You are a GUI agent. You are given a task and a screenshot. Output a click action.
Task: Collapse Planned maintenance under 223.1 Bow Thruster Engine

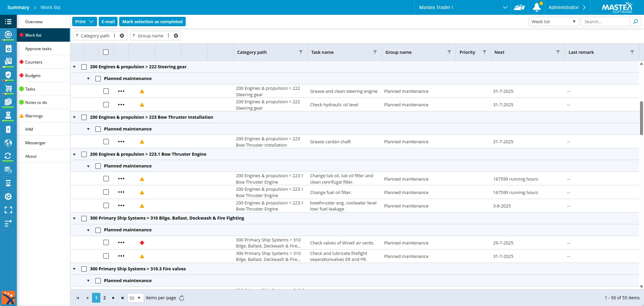pyautogui.click(x=88, y=166)
